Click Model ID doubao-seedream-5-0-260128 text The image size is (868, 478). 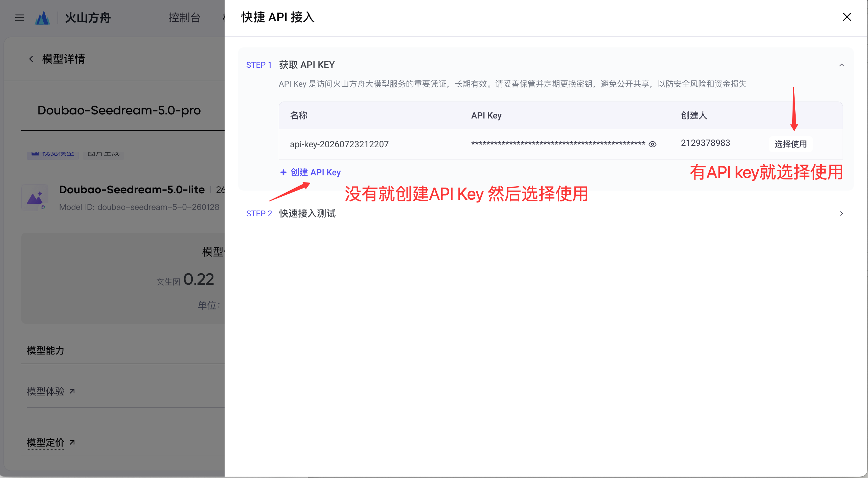(x=139, y=207)
